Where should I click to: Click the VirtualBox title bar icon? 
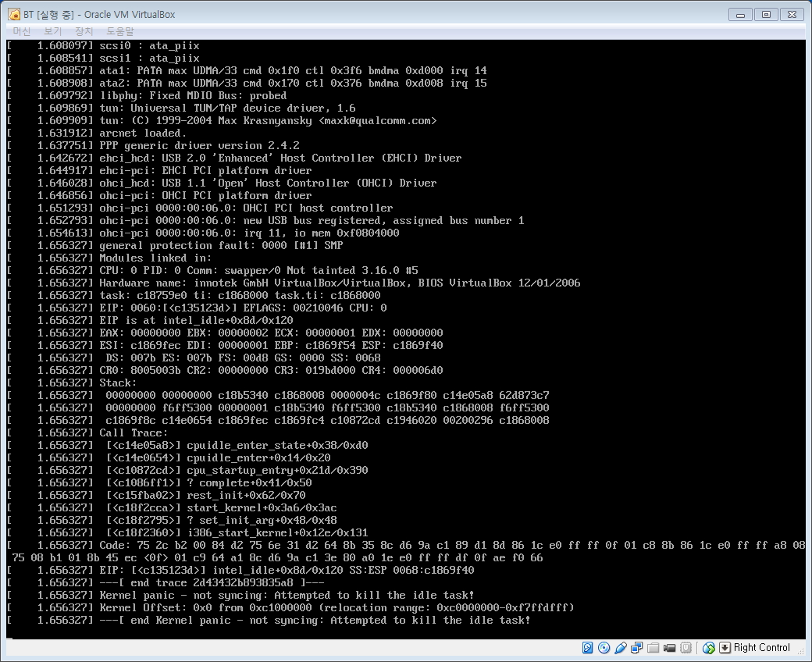coord(15,15)
